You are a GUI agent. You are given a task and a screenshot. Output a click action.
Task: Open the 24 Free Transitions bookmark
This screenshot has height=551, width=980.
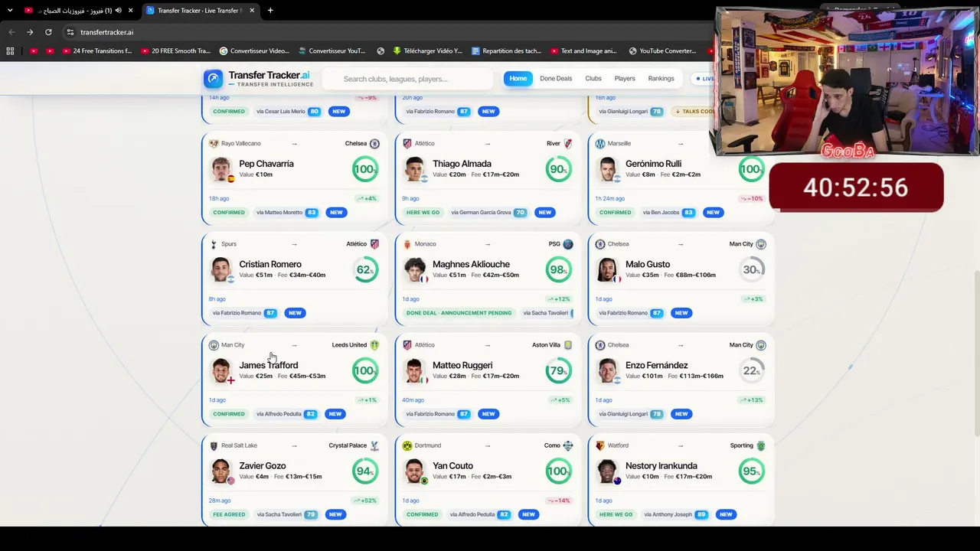[x=97, y=51]
